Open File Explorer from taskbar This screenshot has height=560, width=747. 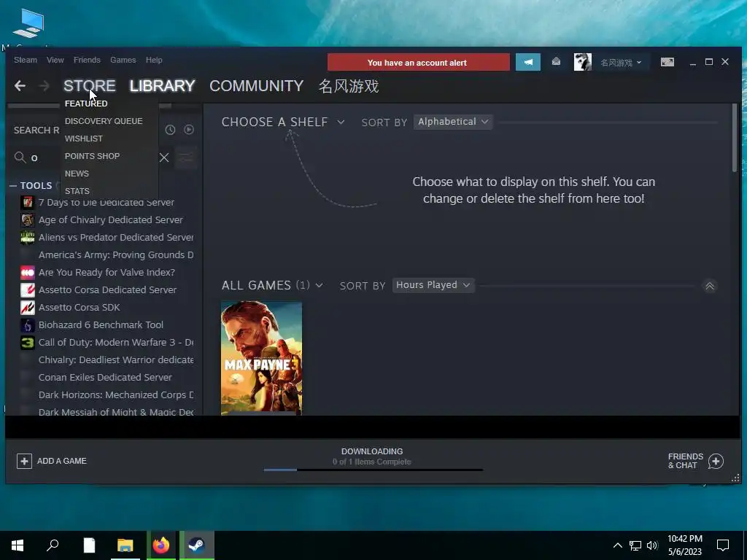(x=125, y=545)
